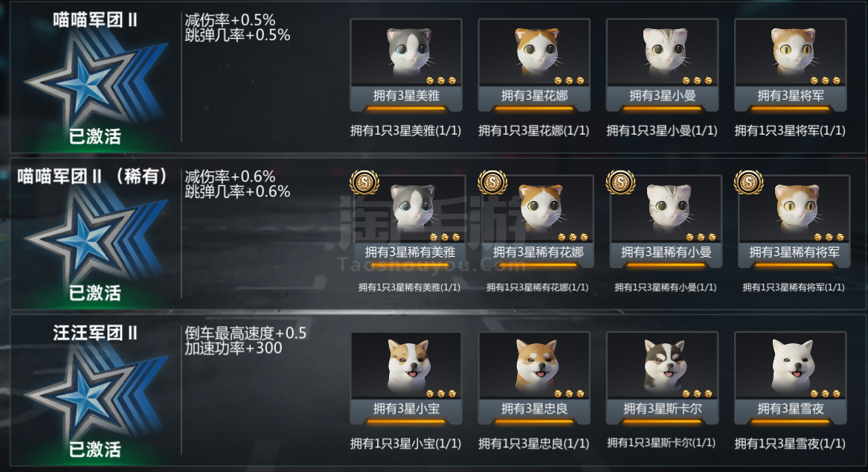The height and width of the screenshot is (472, 868).
Task: Click the 拥有3星稀有美雅 label
Action: click(410, 252)
